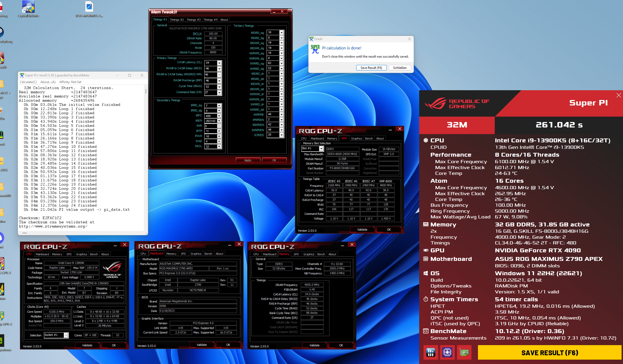
Task: Click the CPU section icon in BenchMate
Action: tap(426, 140)
